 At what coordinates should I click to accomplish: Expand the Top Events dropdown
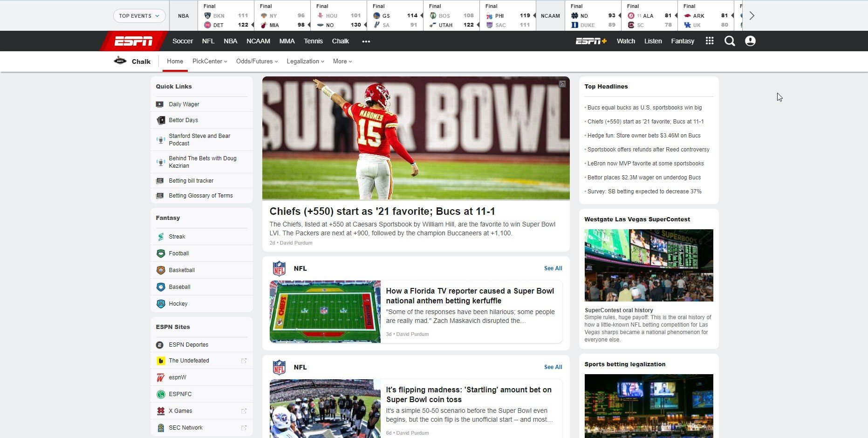(139, 16)
